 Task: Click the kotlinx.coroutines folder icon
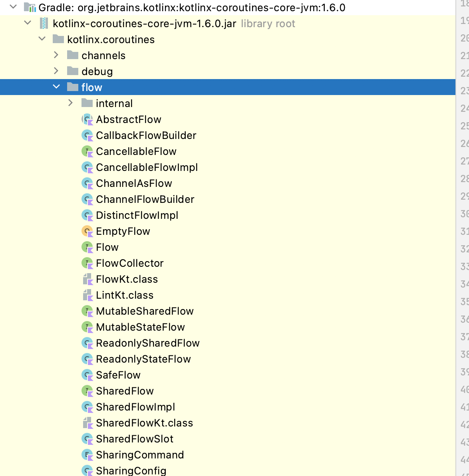58,39
